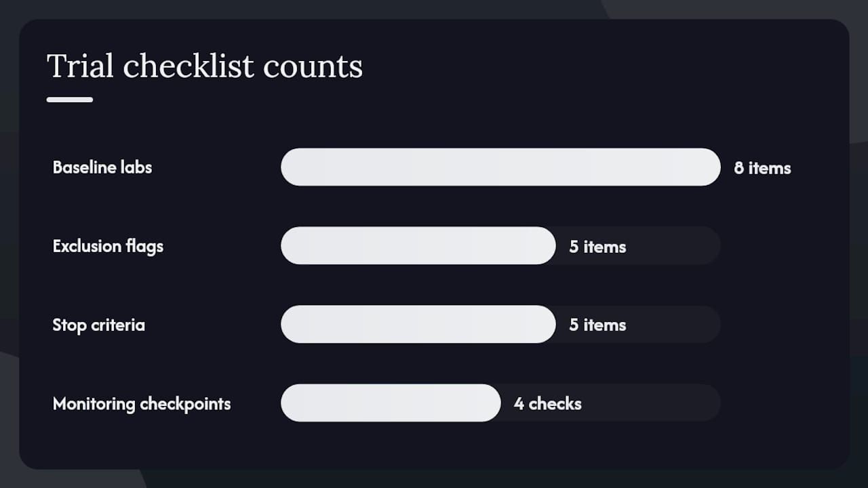This screenshot has height=488, width=868.
Task: Click the Monitoring checkpoints filled bar
Action: point(391,403)
